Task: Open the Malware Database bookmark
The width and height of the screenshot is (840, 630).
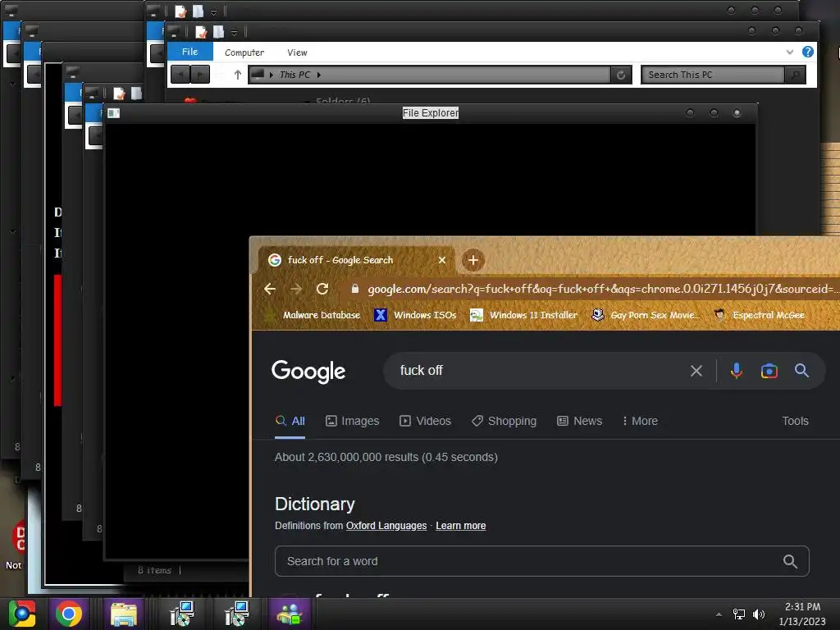Action: coord(314,315)
